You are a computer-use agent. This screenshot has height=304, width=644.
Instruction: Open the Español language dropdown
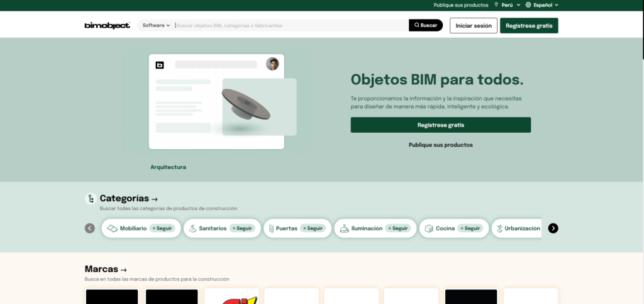546,5
